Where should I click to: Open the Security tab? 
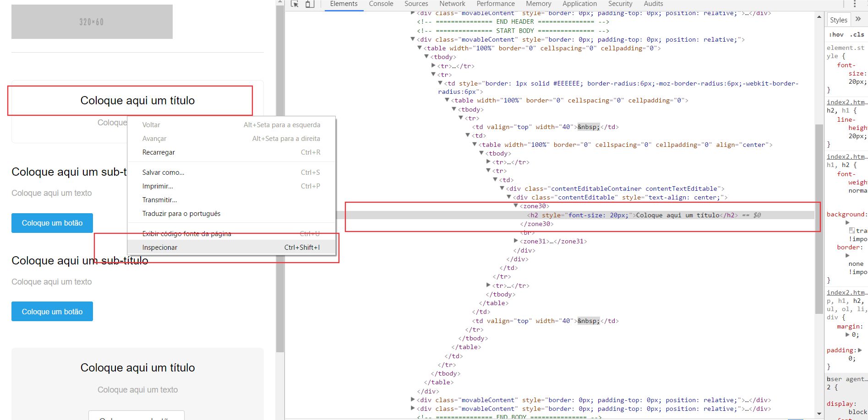click(620, 4)
